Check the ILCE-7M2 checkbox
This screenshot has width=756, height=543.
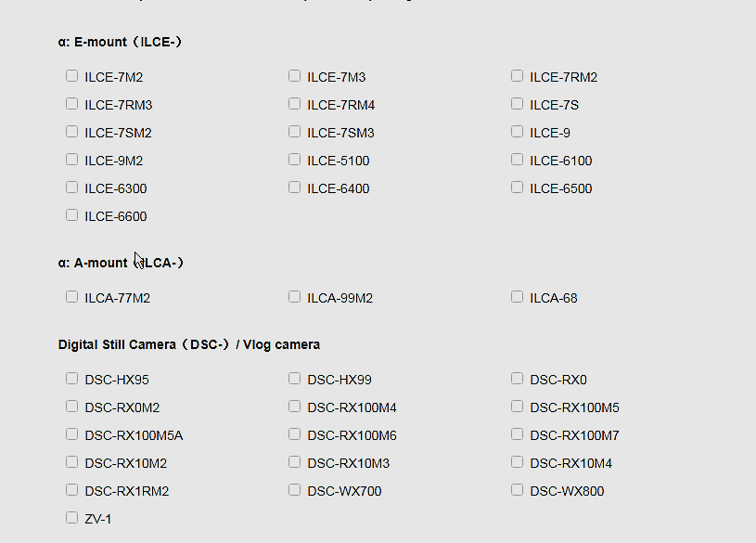(72, 76)
